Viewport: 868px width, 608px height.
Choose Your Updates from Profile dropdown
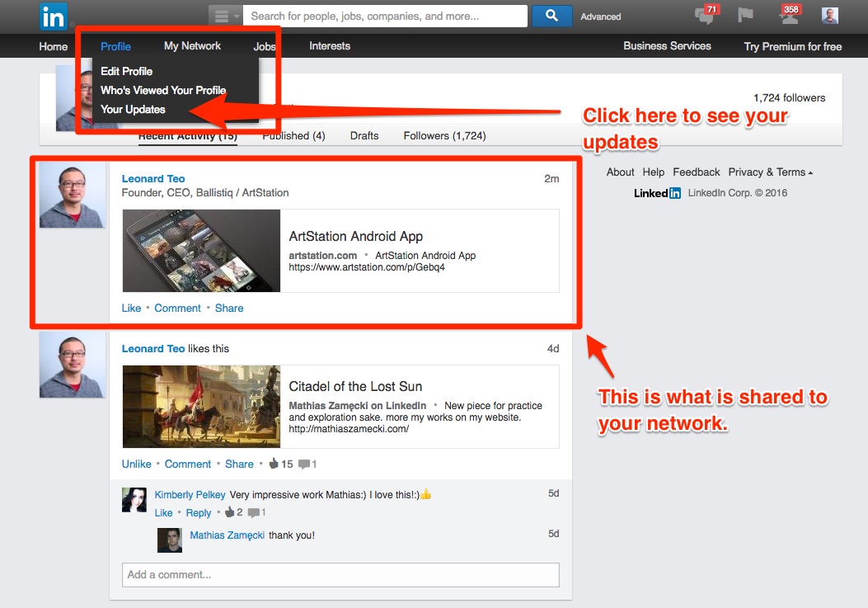click(x=133, y=109)
